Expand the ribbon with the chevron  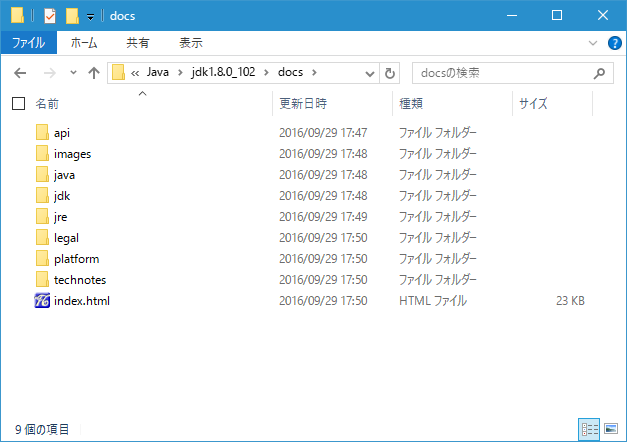[x=593, y=43]
